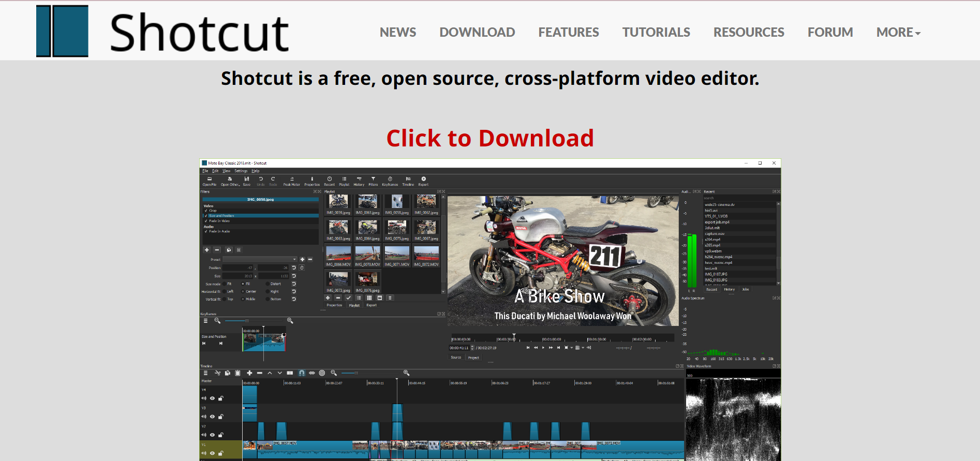The height and width of the screenshot is (461, 980).
Task: Toggle the Fade In Video filter checkbox
Action: click(x=206, y=221)
